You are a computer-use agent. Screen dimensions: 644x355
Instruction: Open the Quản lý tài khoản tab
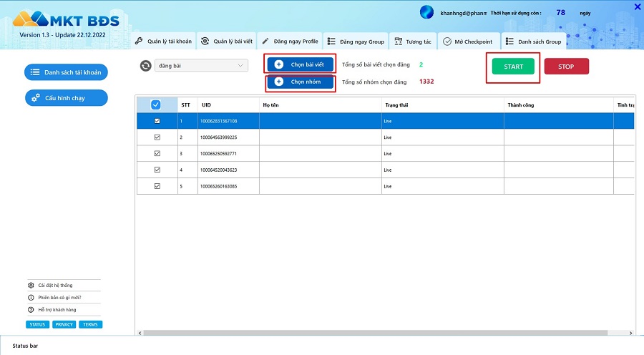(x=164, y=41)
